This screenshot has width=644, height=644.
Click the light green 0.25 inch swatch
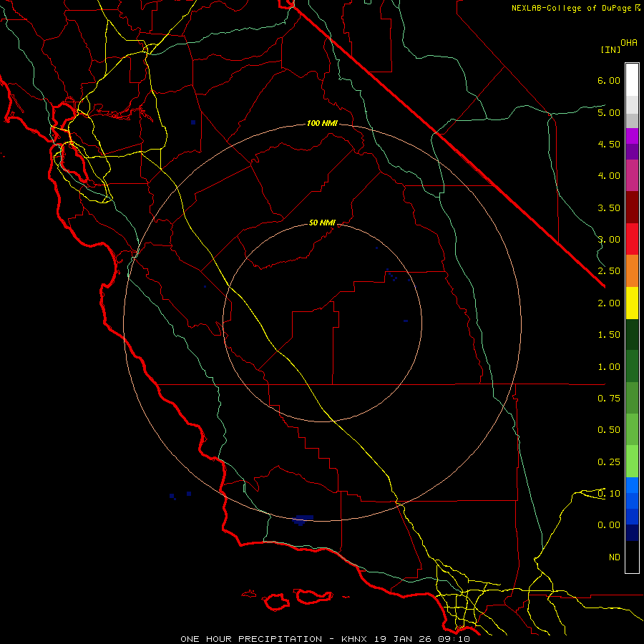point(632,462)
